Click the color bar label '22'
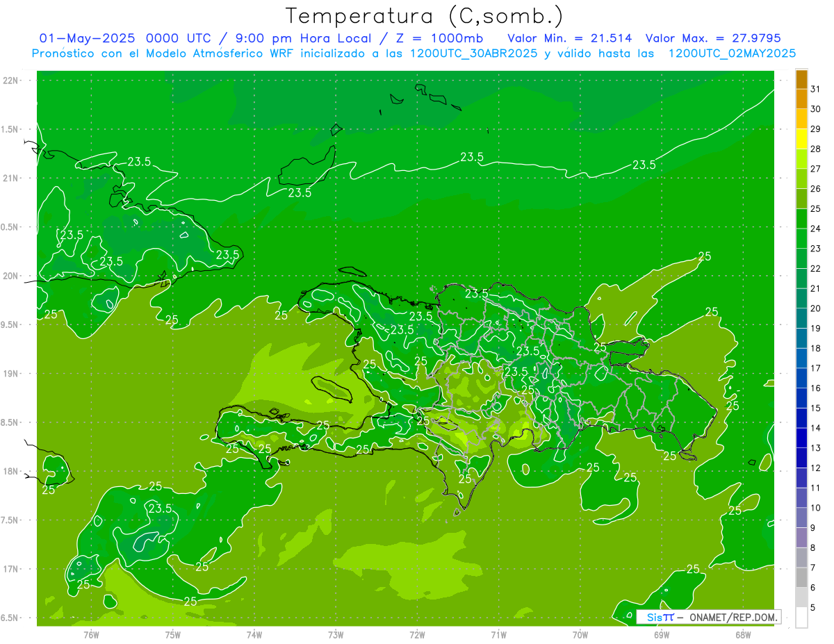Screen dimensions: 834x644 coord(816,268)
